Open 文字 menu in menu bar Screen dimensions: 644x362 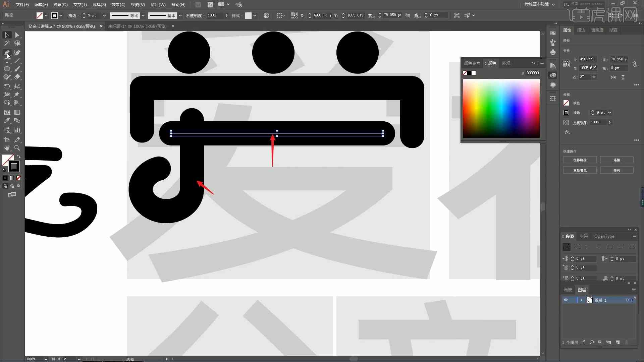79,4
